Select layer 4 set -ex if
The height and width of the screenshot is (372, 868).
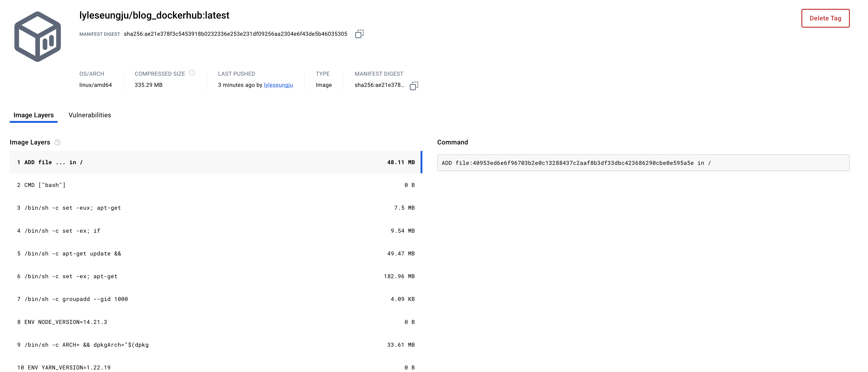(216, 231)
